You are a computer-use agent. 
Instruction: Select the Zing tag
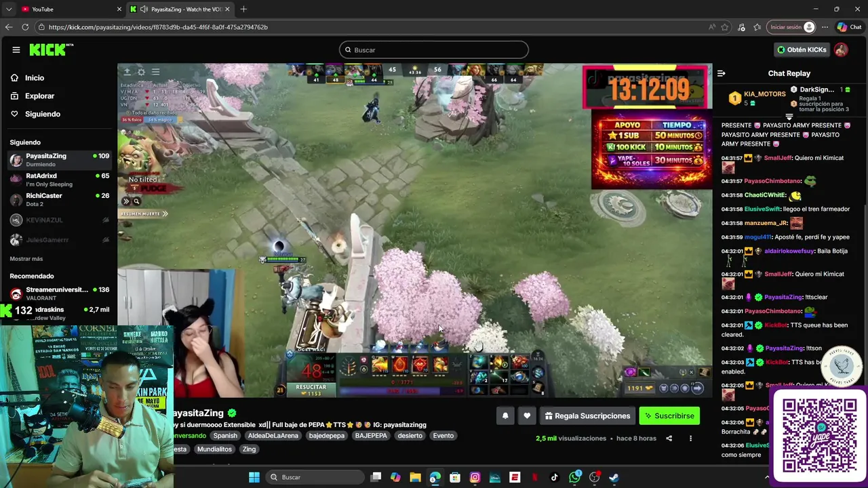coord(249,449)
